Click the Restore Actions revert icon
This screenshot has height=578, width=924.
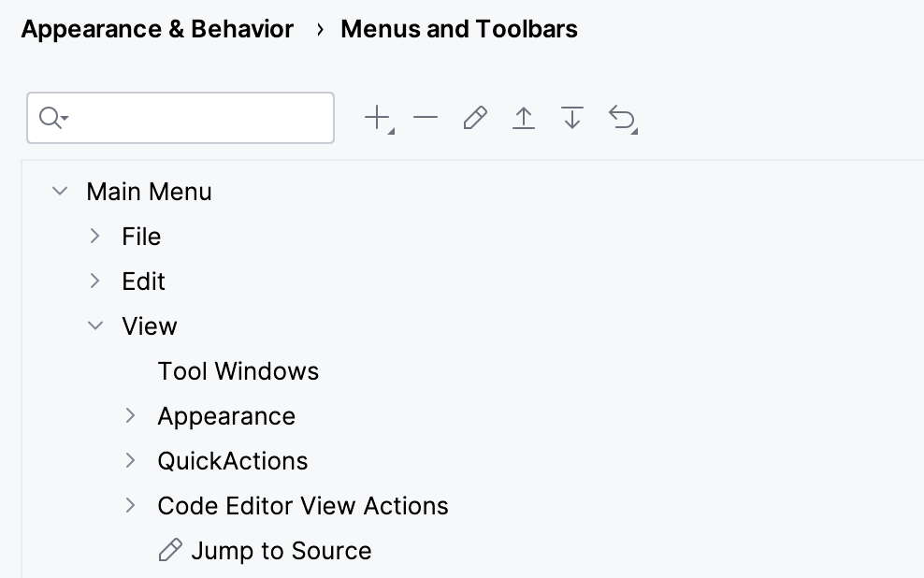click(x=622, y=117)
